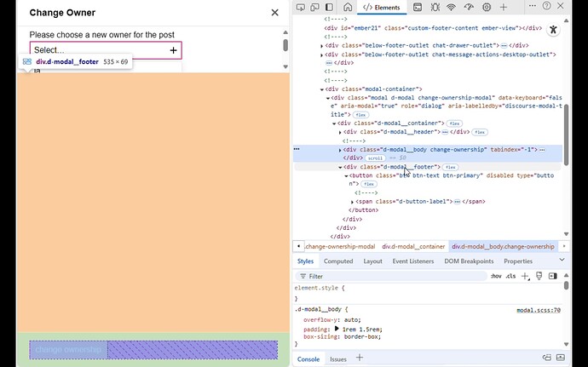588x367 pixels.
Task: Activate the inspect element picker tool
Action: 300,7
